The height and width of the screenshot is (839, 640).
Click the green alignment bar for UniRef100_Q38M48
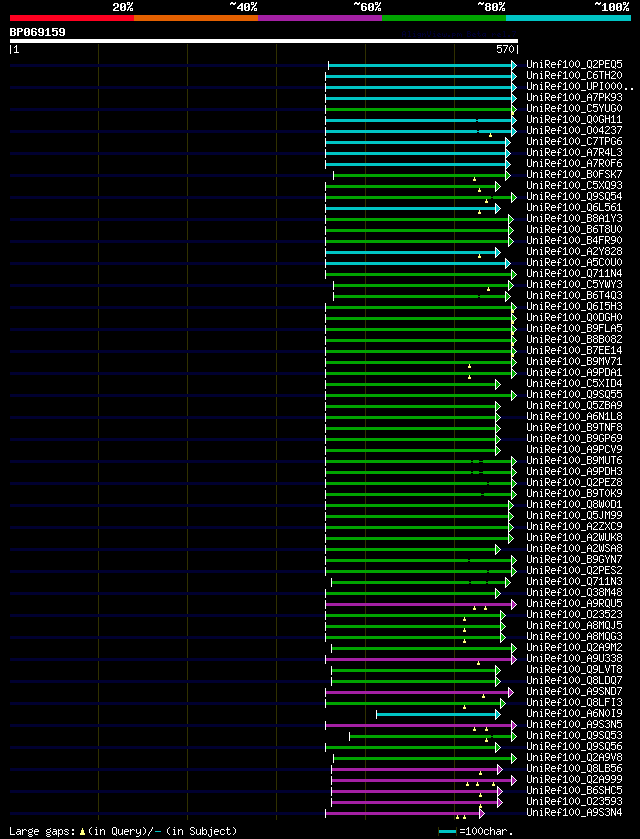coord(413,593)
